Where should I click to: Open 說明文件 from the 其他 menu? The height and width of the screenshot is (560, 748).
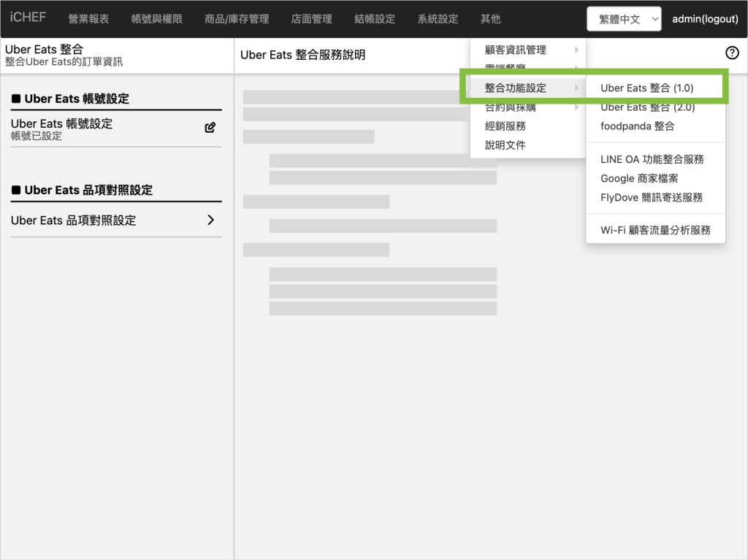coord(505,145)
